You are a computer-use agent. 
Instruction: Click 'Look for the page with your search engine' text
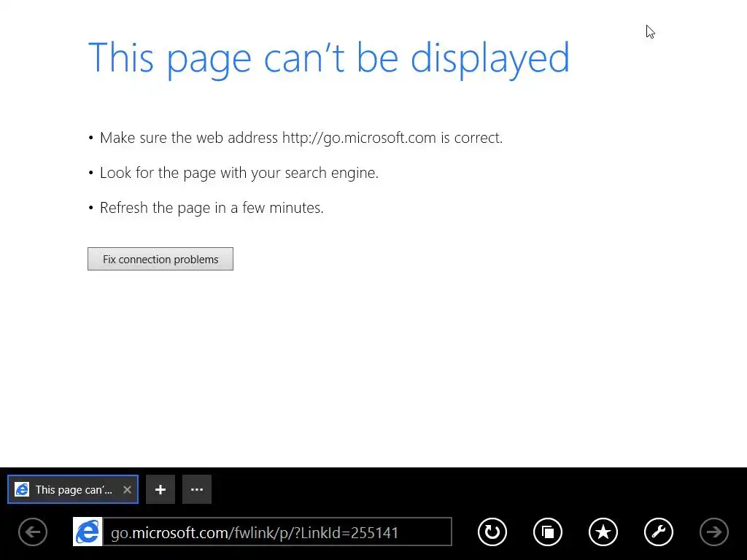click(x=239, y=173)
